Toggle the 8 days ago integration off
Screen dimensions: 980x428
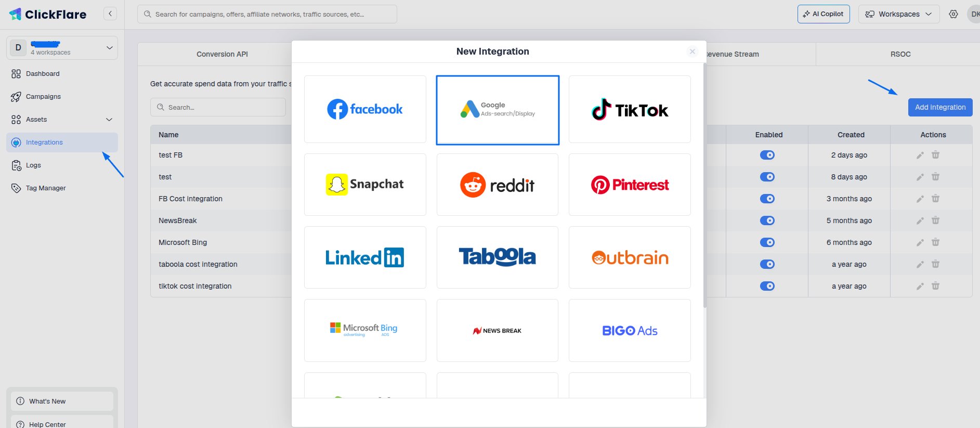[x=767, y=177]
